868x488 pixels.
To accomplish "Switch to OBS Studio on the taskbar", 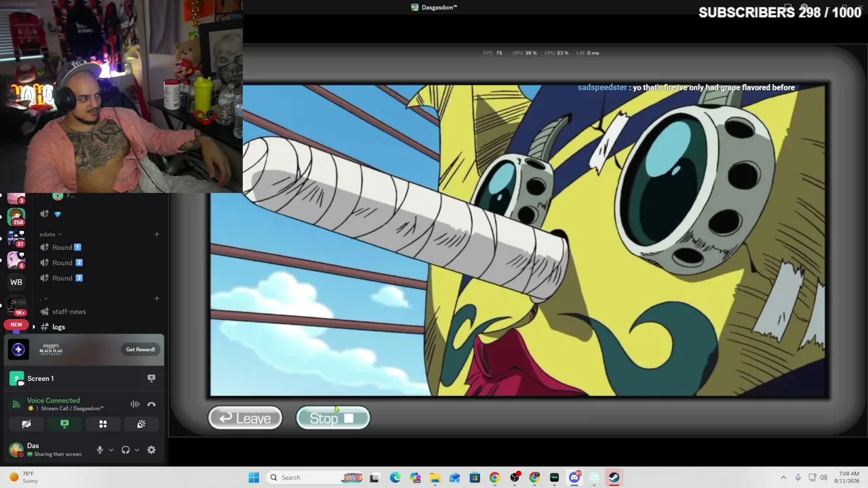I will click(x=515, y=478).
